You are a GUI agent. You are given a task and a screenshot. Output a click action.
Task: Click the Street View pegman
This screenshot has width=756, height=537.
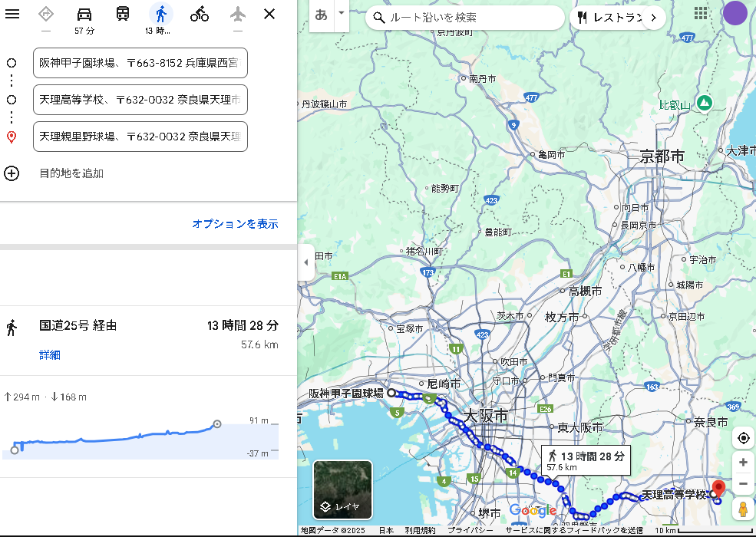coord(743,509)
